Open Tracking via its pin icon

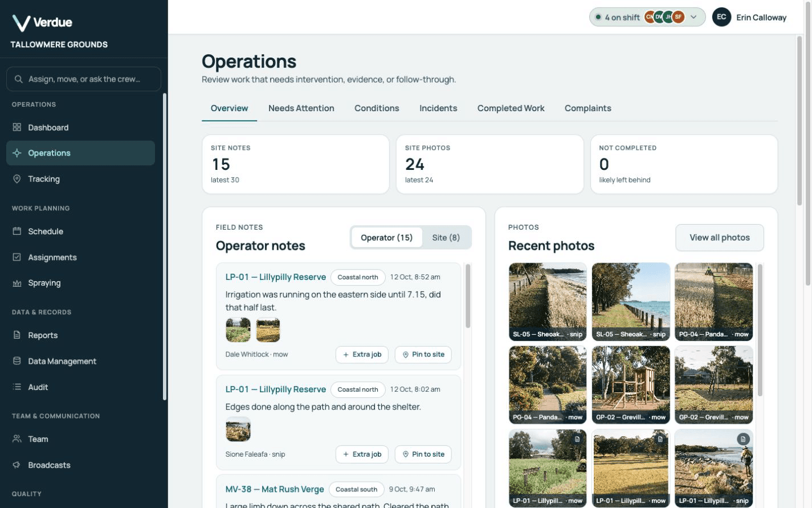tap(17, 179)
